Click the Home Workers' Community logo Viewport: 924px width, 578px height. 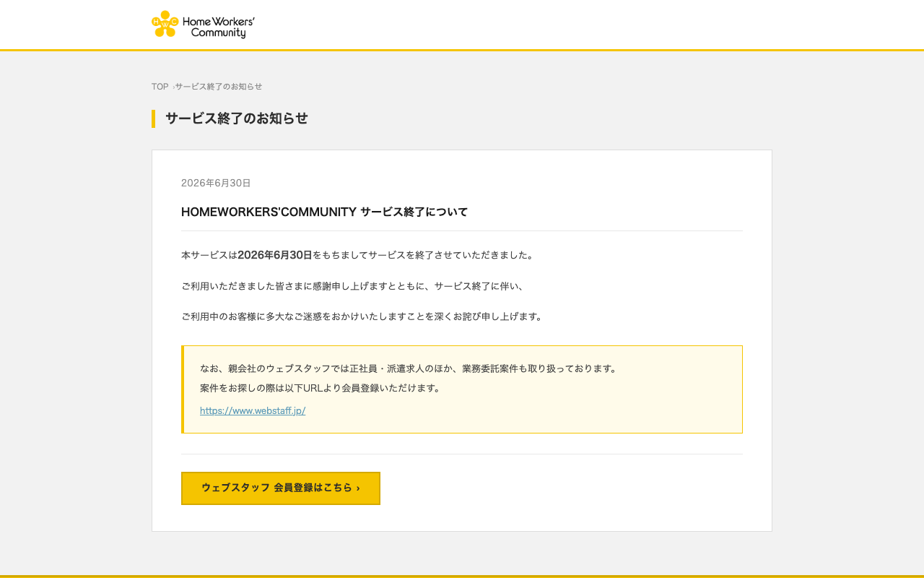click(x=203, y=25)
